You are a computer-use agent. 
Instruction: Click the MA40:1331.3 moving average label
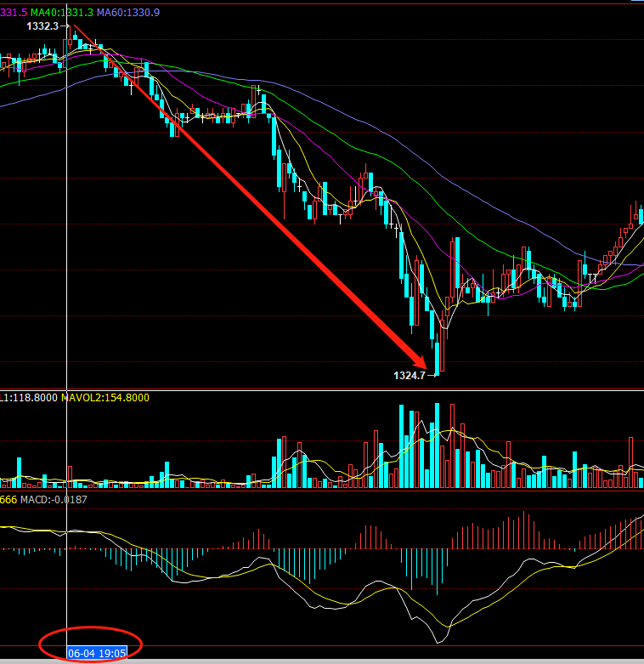pos(62,13)
